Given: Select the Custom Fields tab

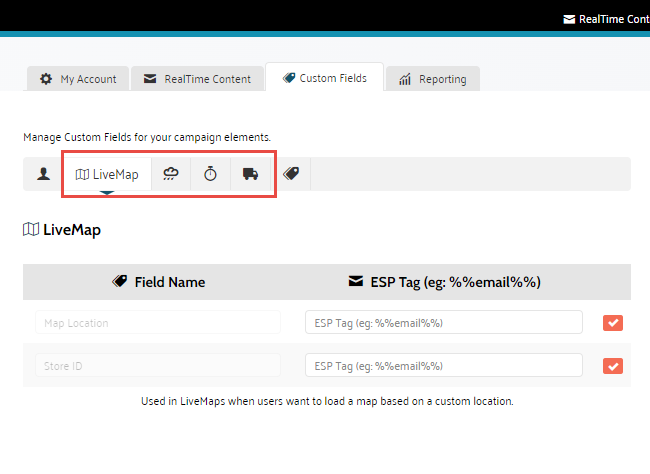Looking at the screenshot, I should (324, 78).
